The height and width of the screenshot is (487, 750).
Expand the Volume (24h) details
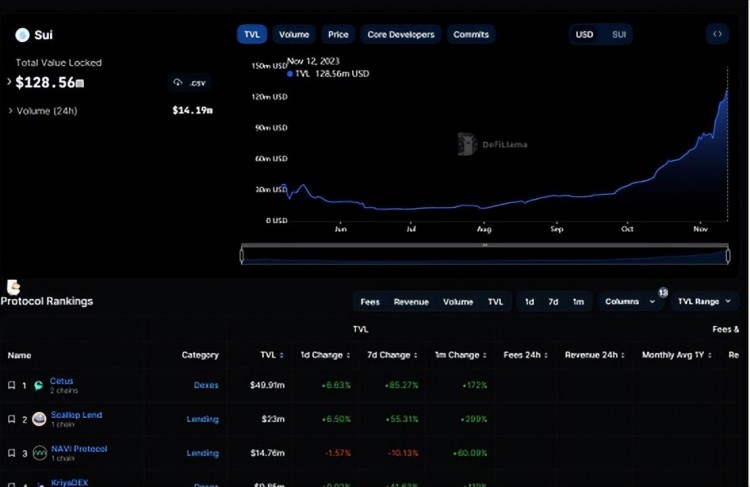click(11, 111)
